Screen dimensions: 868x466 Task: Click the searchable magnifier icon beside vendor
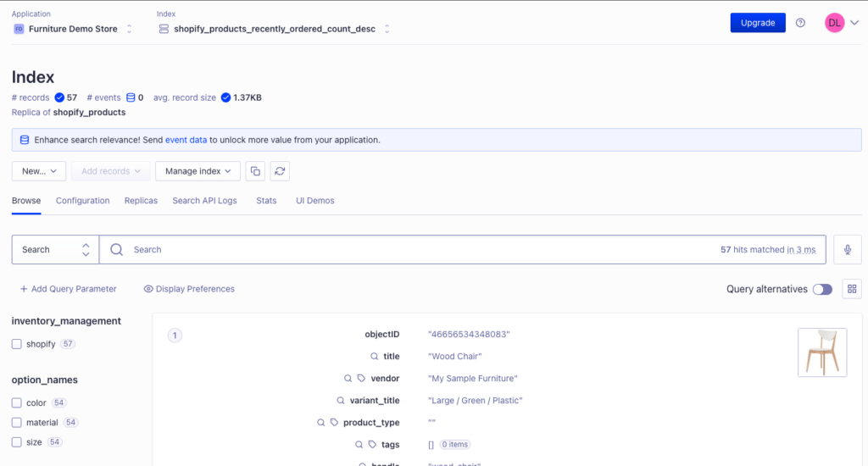[348, 379]
